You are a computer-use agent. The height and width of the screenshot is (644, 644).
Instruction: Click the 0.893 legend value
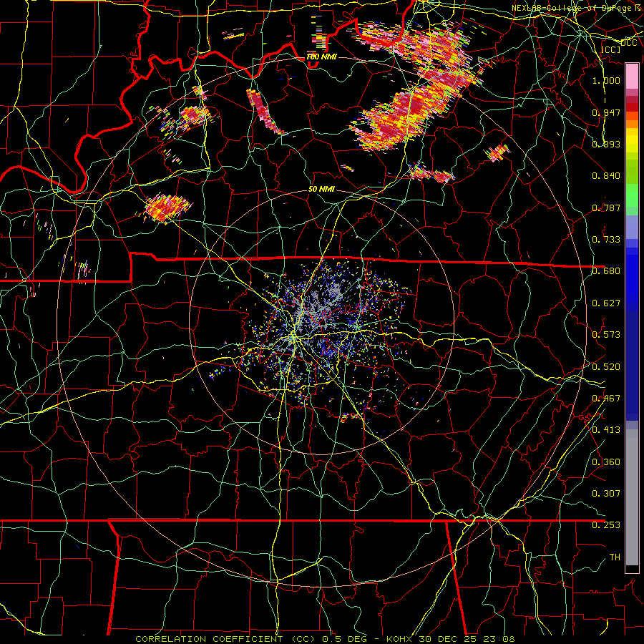click(606, 144)
